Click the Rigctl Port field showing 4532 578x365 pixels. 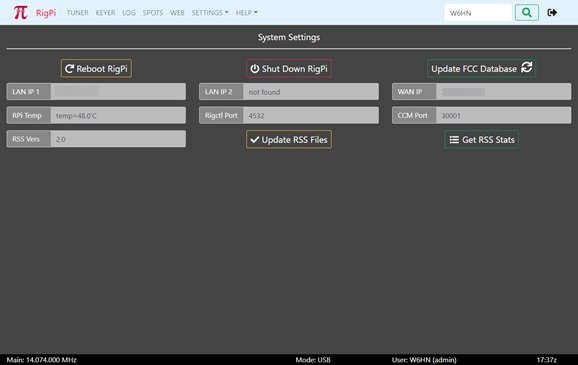(311, 115)
